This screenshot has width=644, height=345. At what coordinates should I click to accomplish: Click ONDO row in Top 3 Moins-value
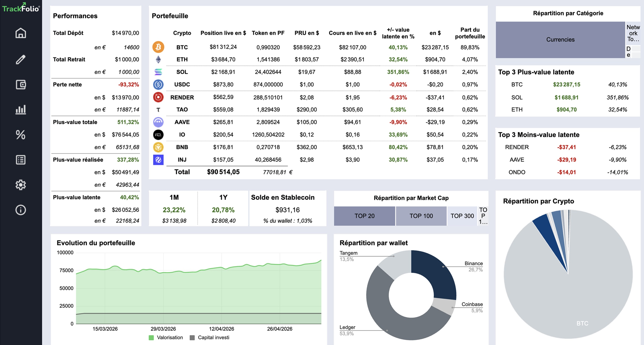coord(568,172)
